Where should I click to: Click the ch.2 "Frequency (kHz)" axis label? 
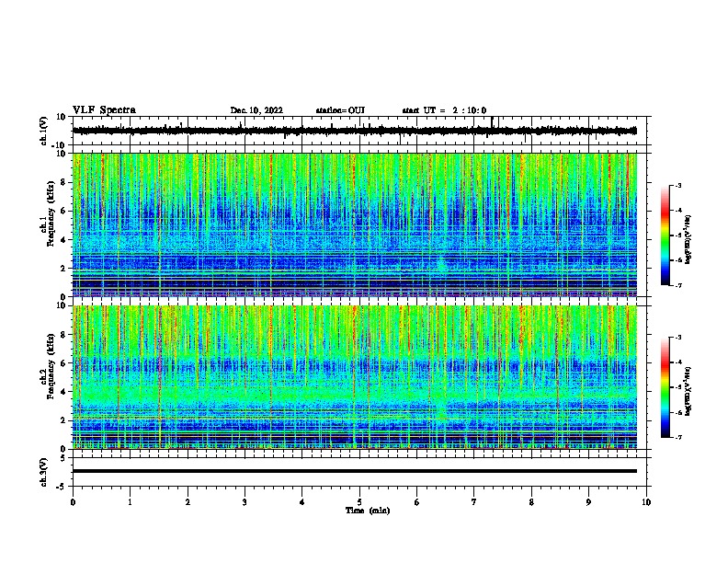click(51, 366)
